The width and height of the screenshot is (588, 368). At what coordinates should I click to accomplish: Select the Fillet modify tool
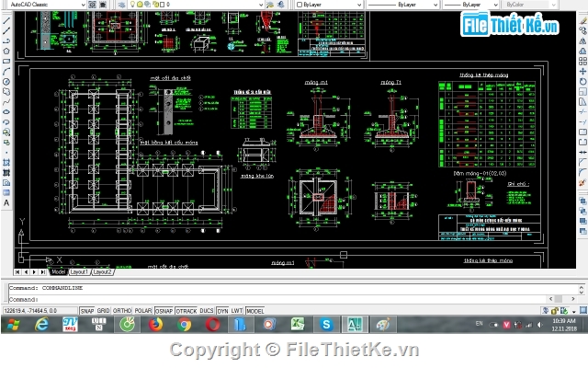pos(582,173)
